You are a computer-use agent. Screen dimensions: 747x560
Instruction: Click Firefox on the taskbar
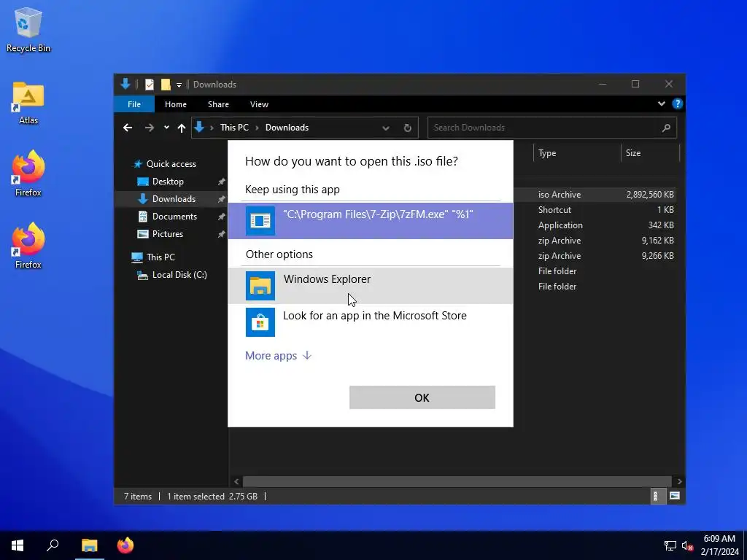(125, 545)
